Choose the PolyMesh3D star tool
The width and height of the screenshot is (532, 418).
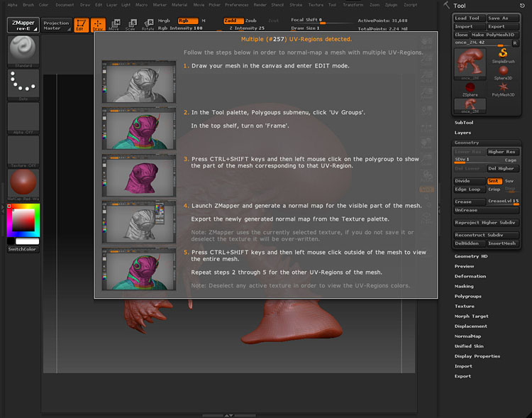(x=502, y=88)
